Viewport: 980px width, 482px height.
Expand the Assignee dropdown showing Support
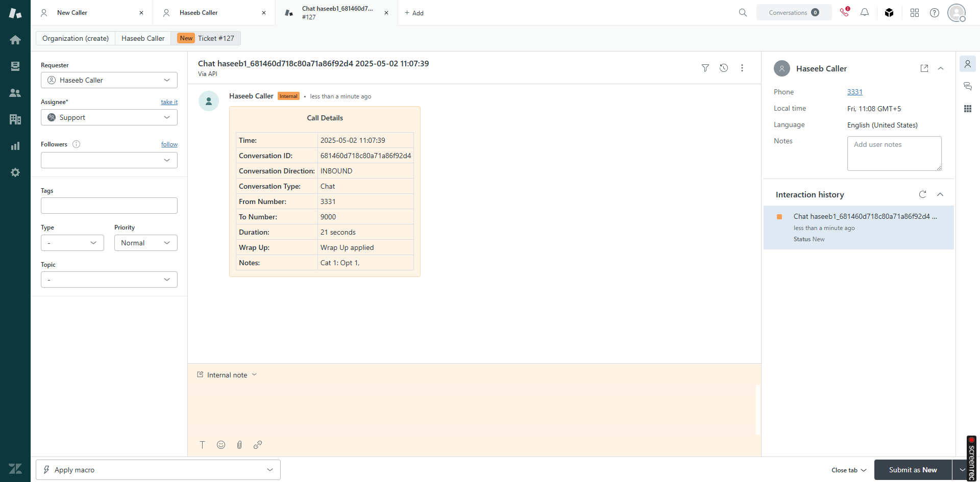tap(109, 117)
